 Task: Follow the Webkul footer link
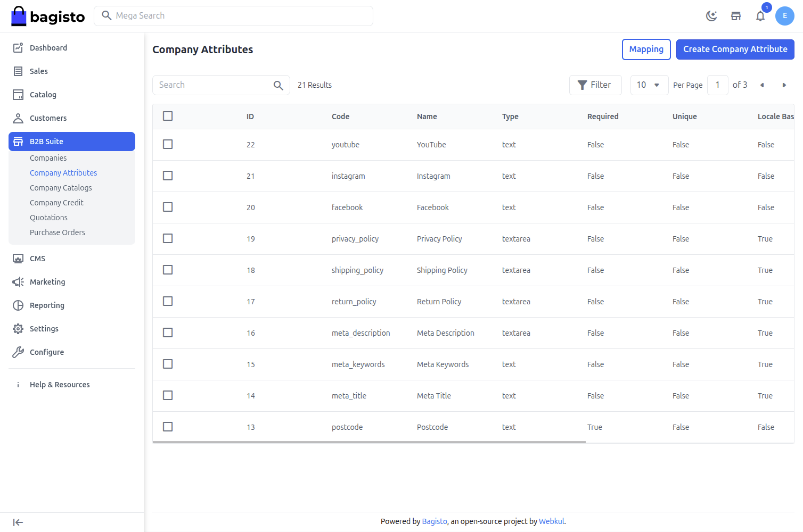coord(551,521)
